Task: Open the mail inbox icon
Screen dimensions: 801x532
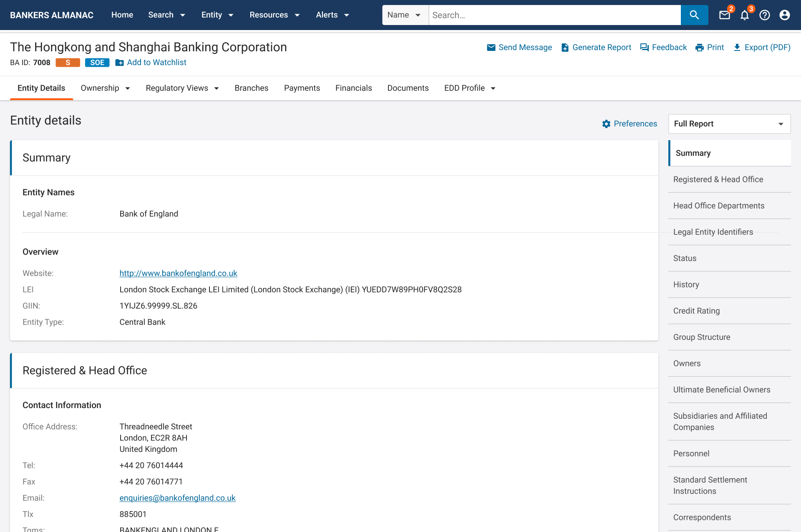Action: point(725,15)
